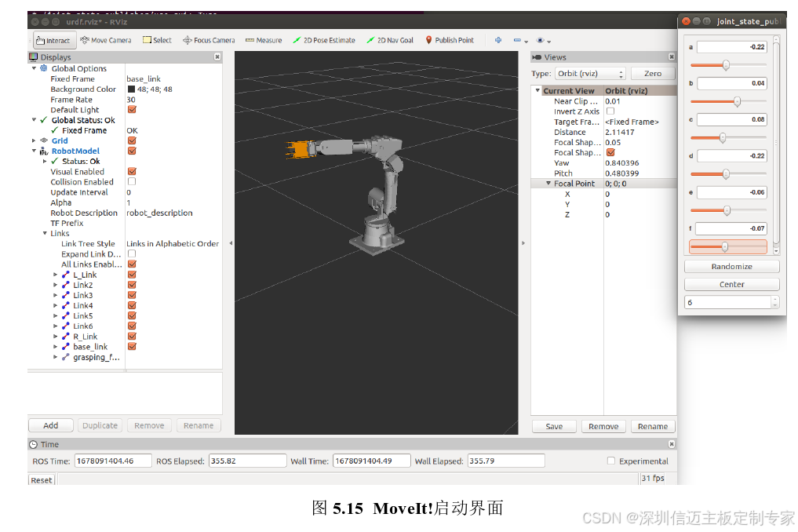The height and width of the screenshot is (532, 798).
Task: Click the ROS Time field
Action: (x=113, y=461)
